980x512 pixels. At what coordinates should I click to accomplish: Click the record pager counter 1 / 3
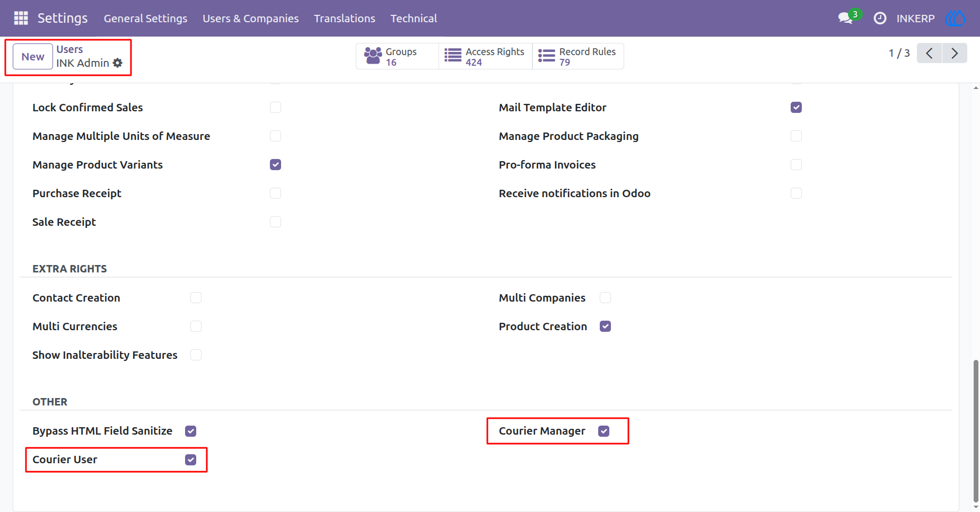(x=899, y=53)
